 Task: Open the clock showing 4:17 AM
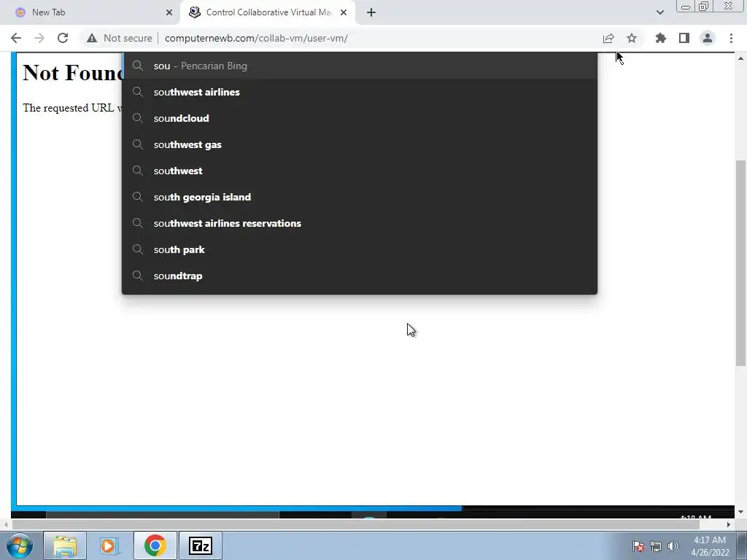coord(710,546)
